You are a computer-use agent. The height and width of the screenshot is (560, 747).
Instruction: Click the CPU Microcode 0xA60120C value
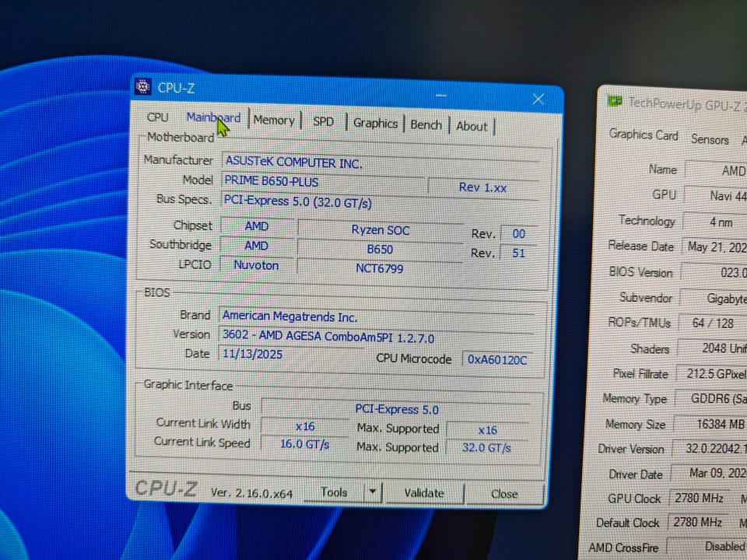click(497, 359)
